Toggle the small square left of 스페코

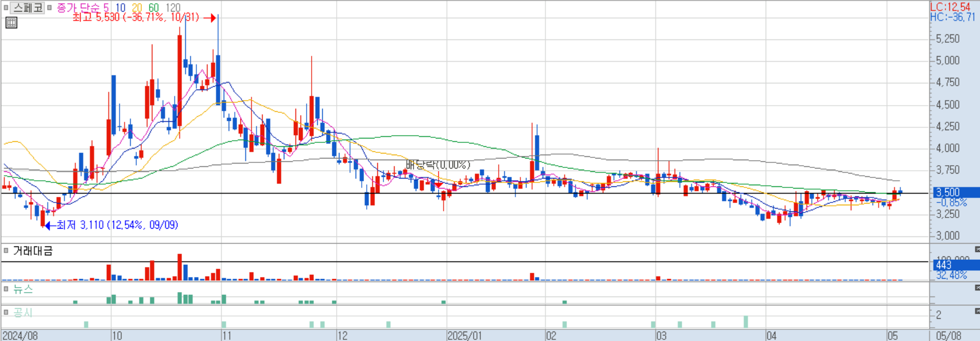(6, 8)
